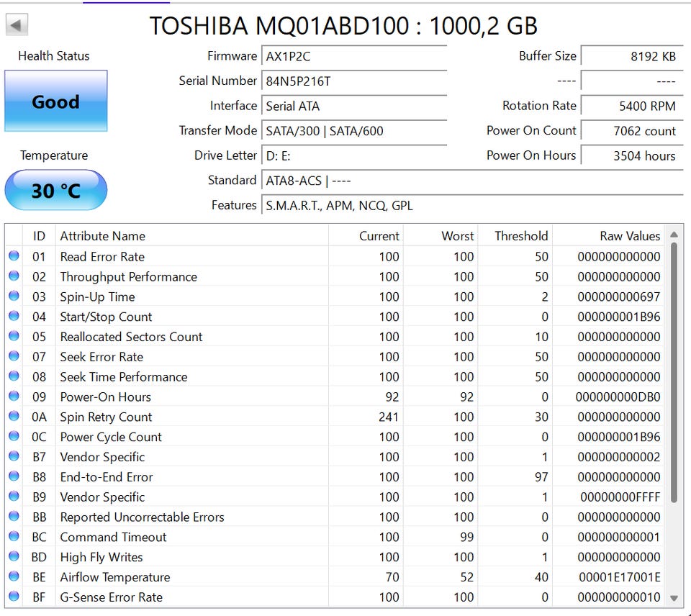Image resolution: width=691 pixels, height=616 pixels.
Task: Click the Raw Values column header
Action: tap(630, 236)
